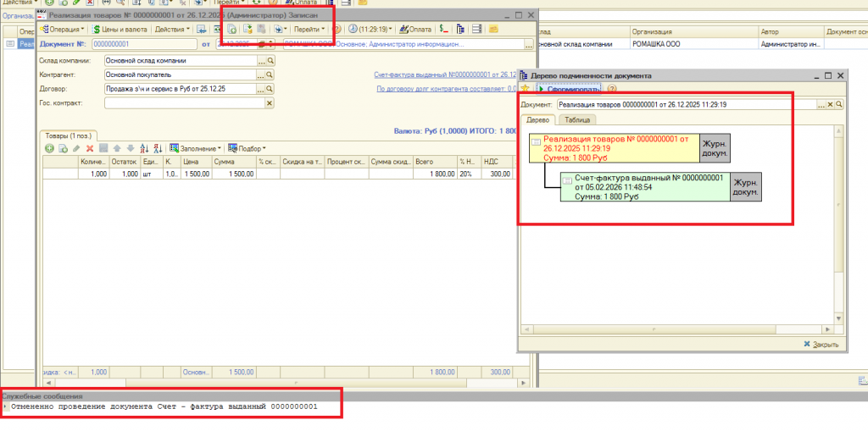Image resolution: width=868 pixels, height=431 pixels.
Task: Click the Документ field in tree window
Action: tap(687, 104)
